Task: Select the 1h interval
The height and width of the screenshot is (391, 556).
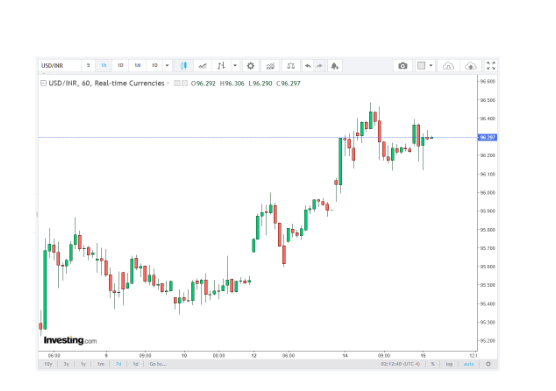Action: pyautogui.click(x=104, y=66)
